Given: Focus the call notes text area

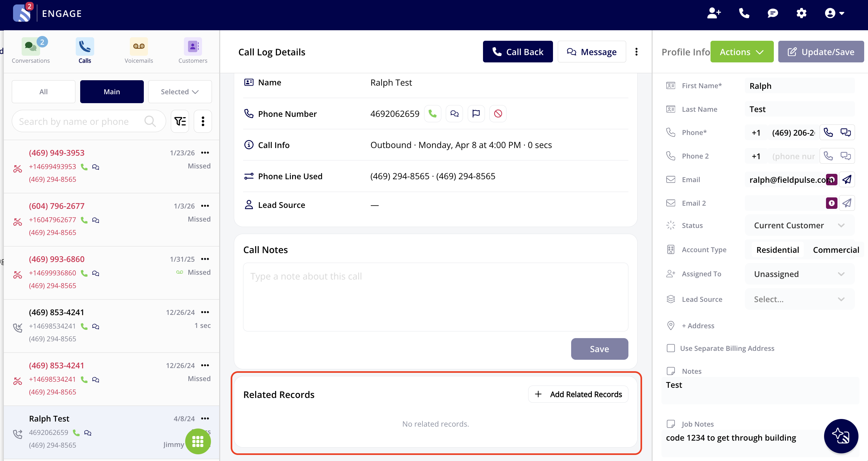Looking at the screenshot, I should click(435, 297).
